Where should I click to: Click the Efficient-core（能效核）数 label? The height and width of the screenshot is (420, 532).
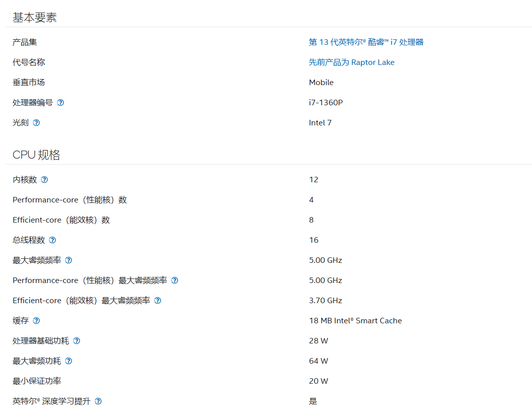pyautogui.click(x=61, y=220)
